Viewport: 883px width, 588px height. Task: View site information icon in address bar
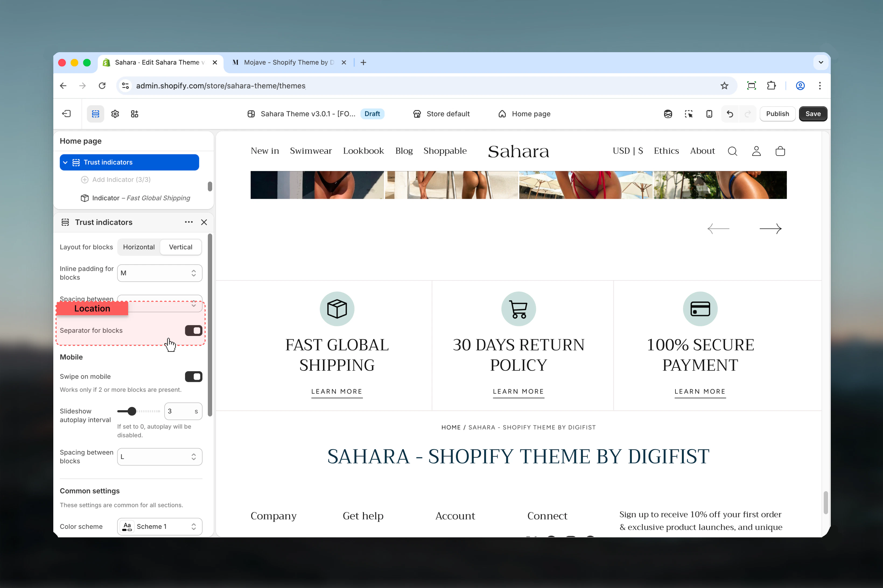click(126, 86)
